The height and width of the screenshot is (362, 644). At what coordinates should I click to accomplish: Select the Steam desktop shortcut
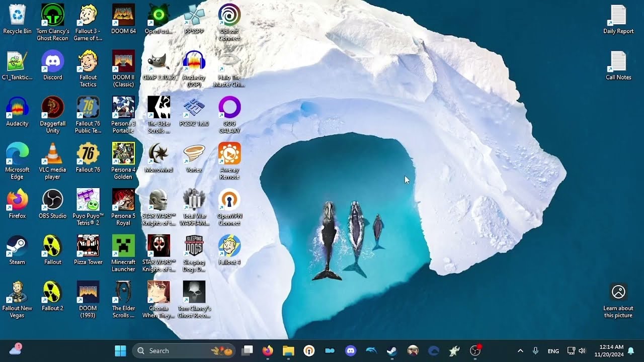17,251
